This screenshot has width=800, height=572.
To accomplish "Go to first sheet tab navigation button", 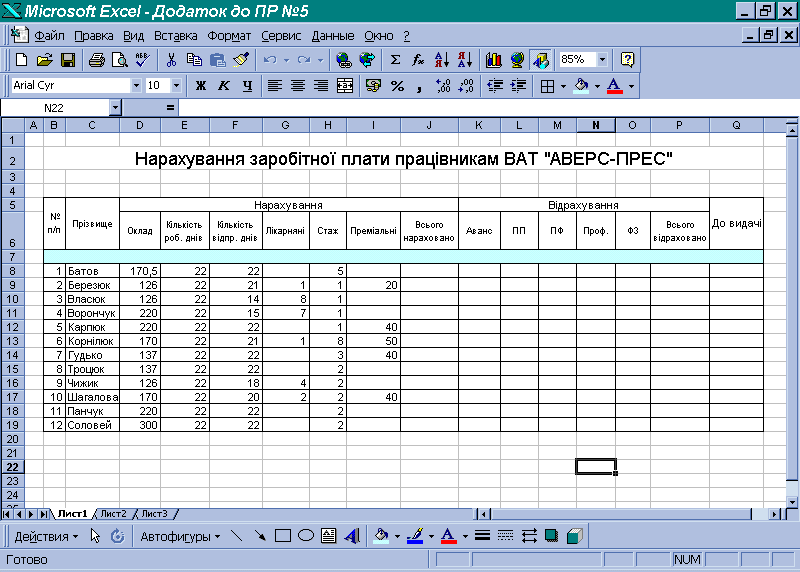I will 7,514.
